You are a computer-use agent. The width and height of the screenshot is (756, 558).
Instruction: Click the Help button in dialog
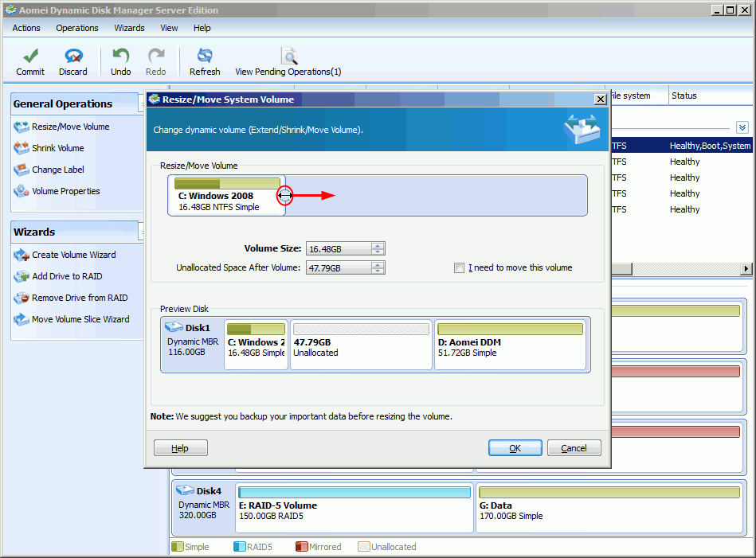coord(180,447)
